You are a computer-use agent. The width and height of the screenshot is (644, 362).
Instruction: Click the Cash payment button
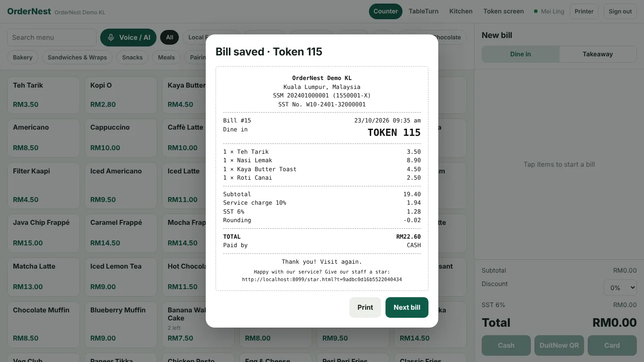pyautogui.click(x=506, y=345)
